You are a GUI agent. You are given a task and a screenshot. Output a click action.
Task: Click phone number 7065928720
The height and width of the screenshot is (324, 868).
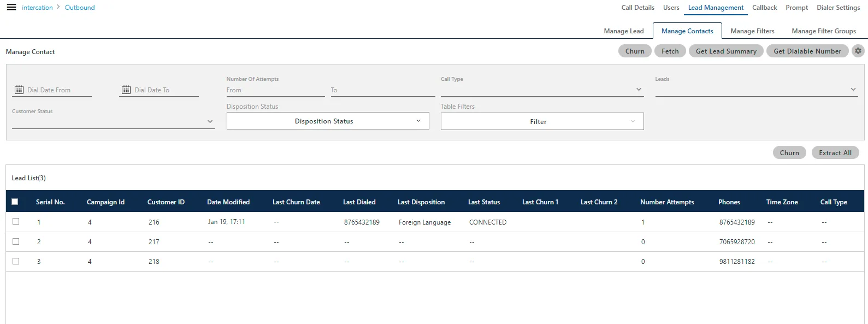pos(737,241)
